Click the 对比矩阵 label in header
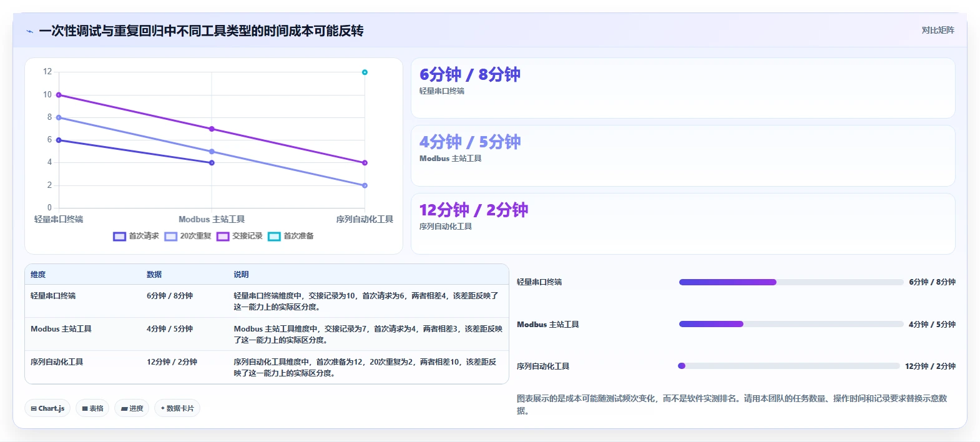The width and height of the screenshot is (980, 442). (938, 30)
